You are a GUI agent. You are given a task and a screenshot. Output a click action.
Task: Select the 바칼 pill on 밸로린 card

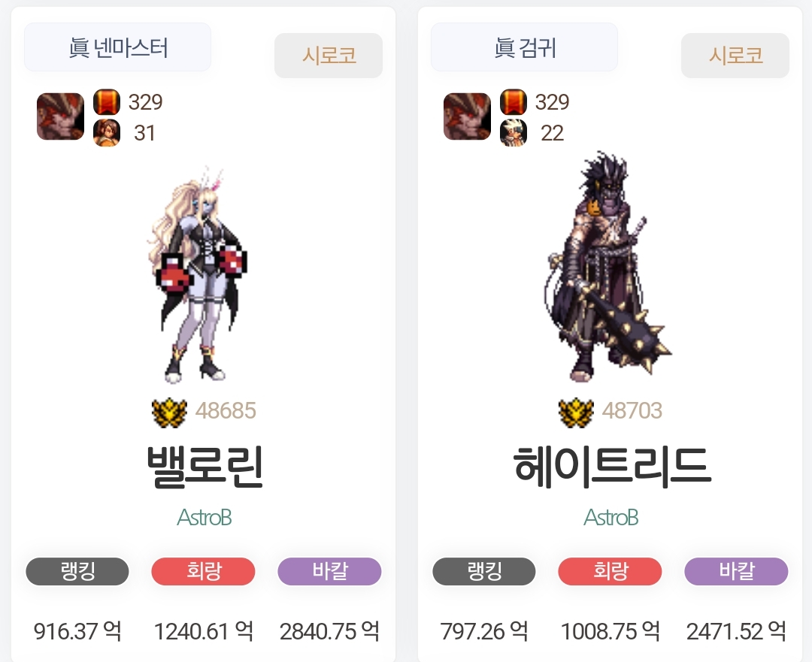point(330,571)
